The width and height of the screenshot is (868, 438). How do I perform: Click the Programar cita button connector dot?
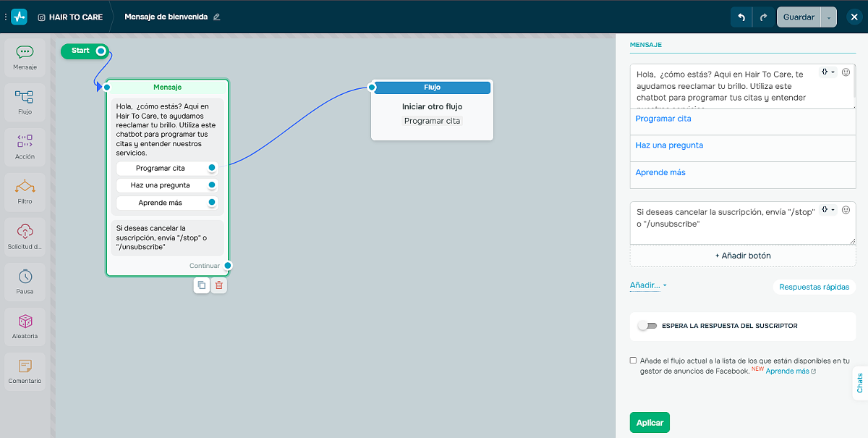tap(212, 167)
